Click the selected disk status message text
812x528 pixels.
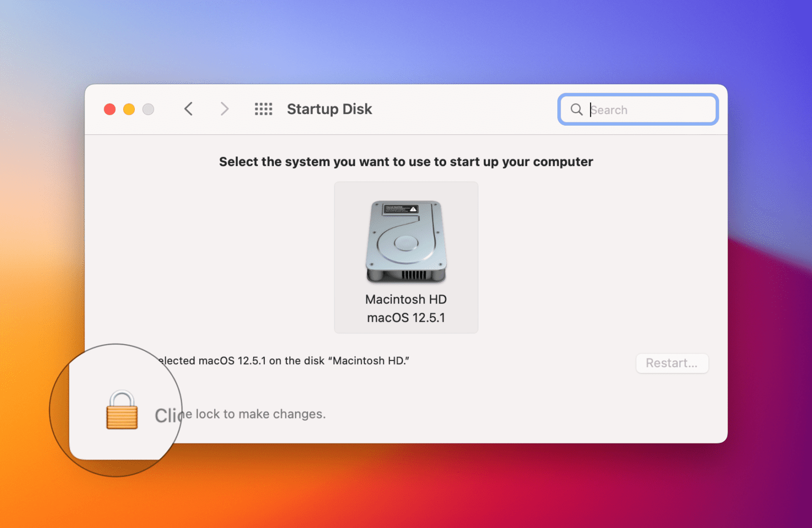285,361
